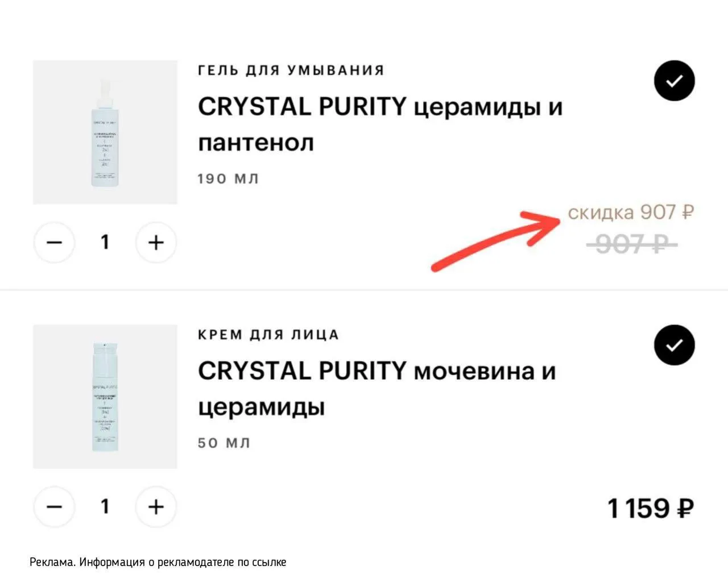Open the washing gel product thumbnail
728x578 pixels.
[105, 132]
